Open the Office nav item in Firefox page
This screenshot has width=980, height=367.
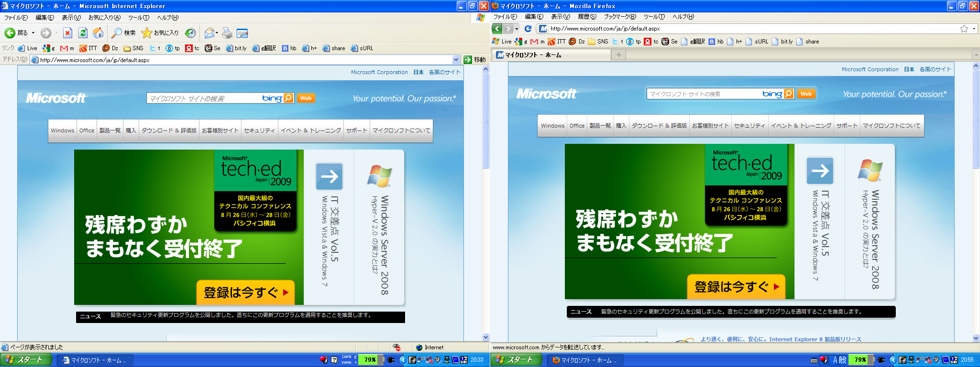click(577, 126)
